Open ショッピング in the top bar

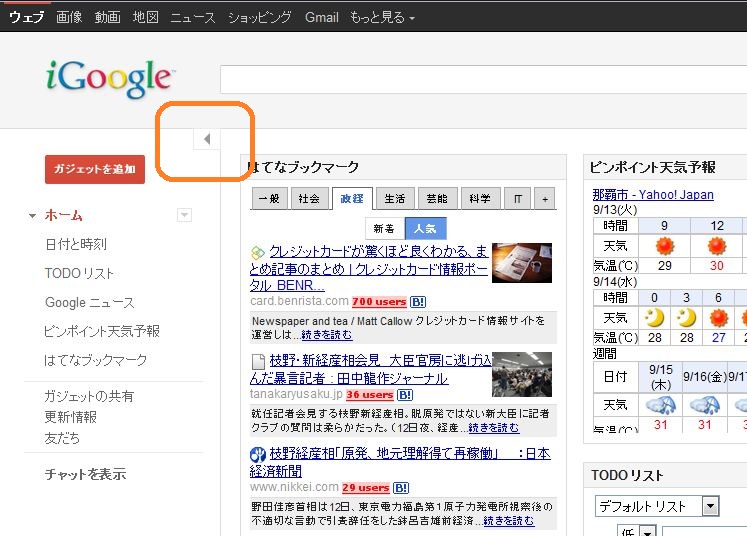coord(260,18)
